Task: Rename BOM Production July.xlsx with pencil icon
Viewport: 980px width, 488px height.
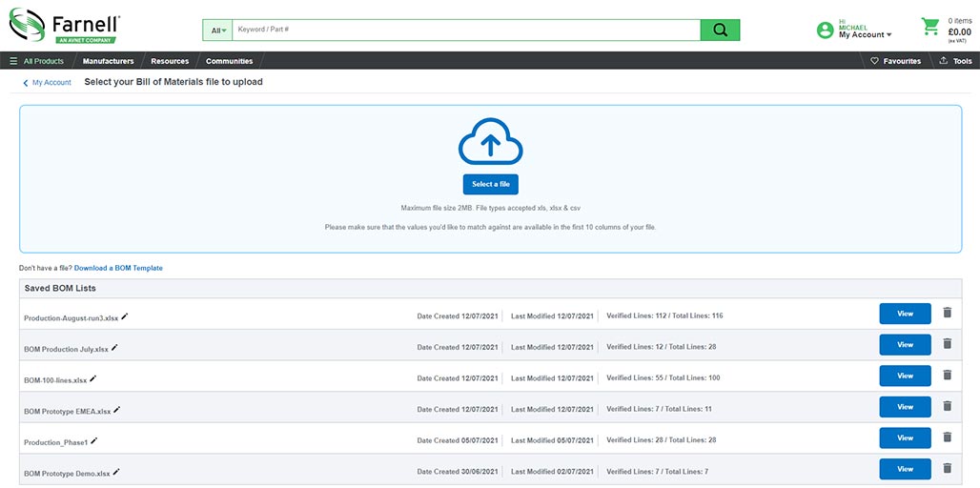Action: point(114,348)
